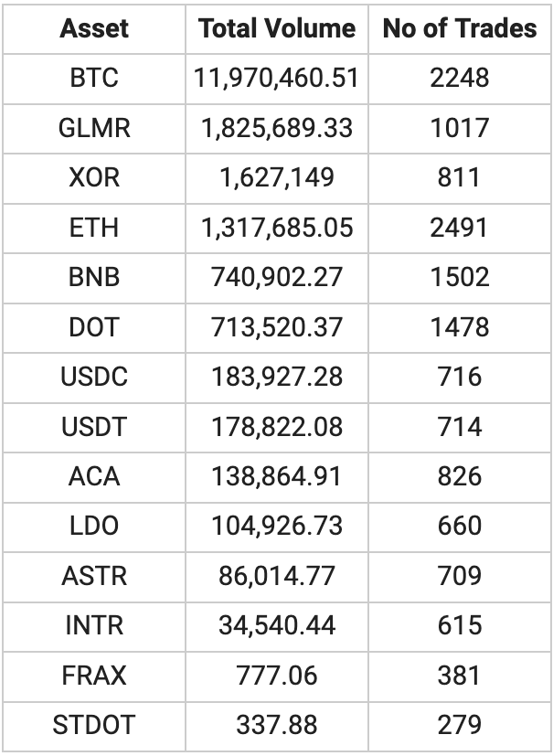Select the BTC asset cell
Image resolution: width=553 pixels, height=756 pixels.
click(94, 78)
